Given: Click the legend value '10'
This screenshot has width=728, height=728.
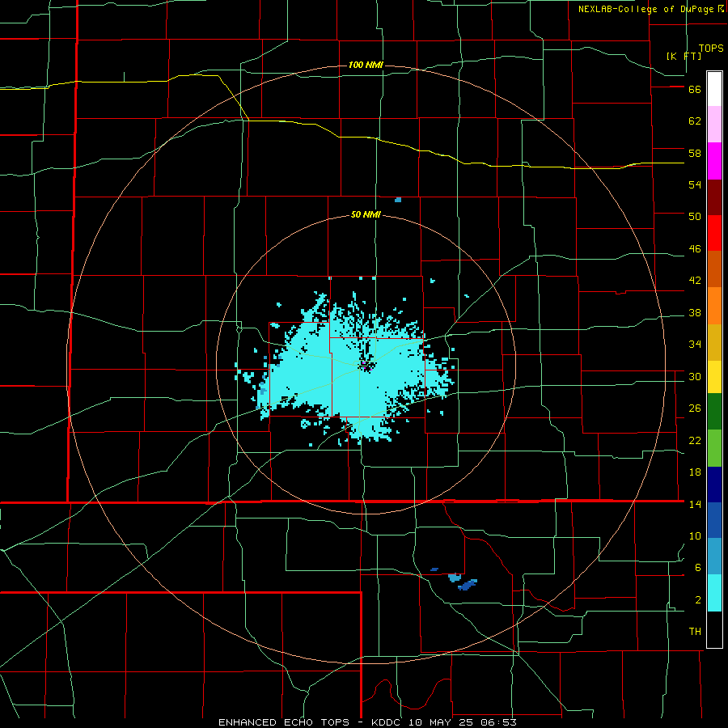Looking at the screenshot, I should (x=695, y=536).
